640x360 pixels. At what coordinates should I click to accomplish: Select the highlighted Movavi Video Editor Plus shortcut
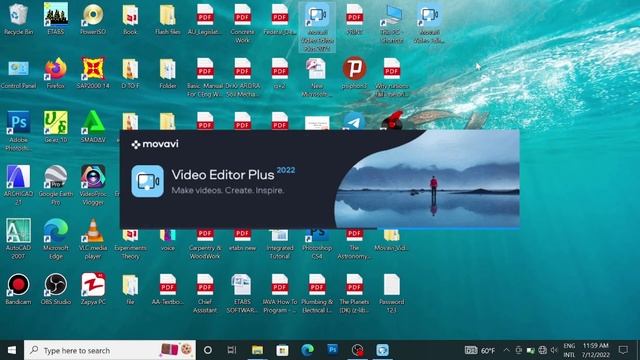coord(317,27)
